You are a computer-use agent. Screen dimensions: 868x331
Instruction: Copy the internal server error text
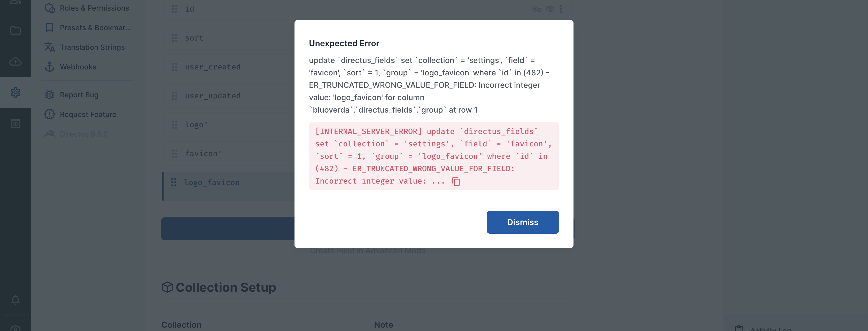(456, 182)
